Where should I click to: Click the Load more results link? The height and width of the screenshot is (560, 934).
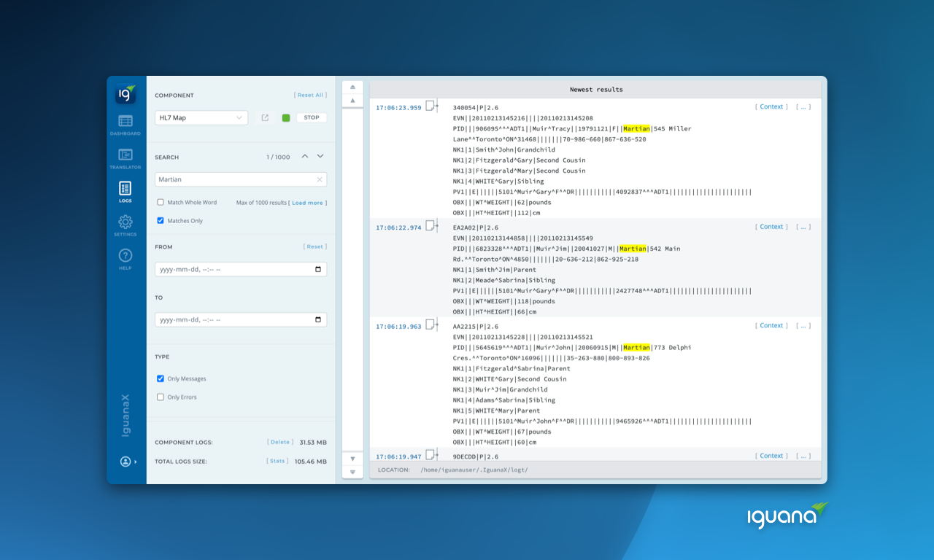point(308,203)
